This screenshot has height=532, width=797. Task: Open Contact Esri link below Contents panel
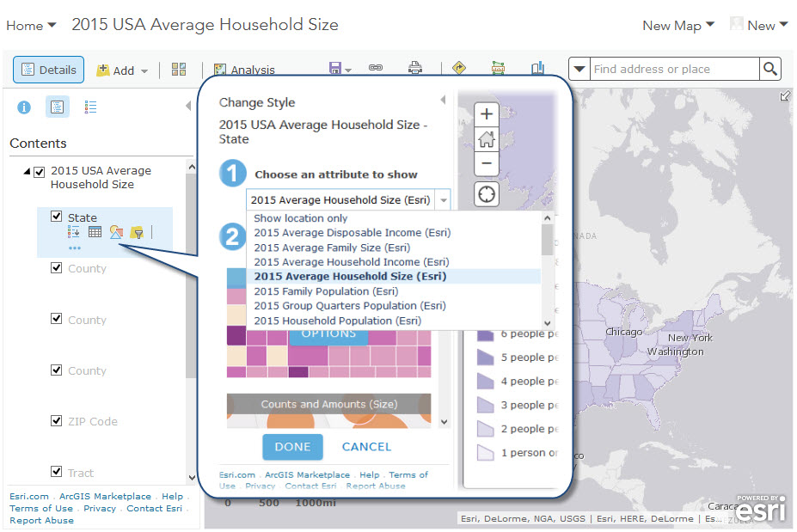(154, 508)
